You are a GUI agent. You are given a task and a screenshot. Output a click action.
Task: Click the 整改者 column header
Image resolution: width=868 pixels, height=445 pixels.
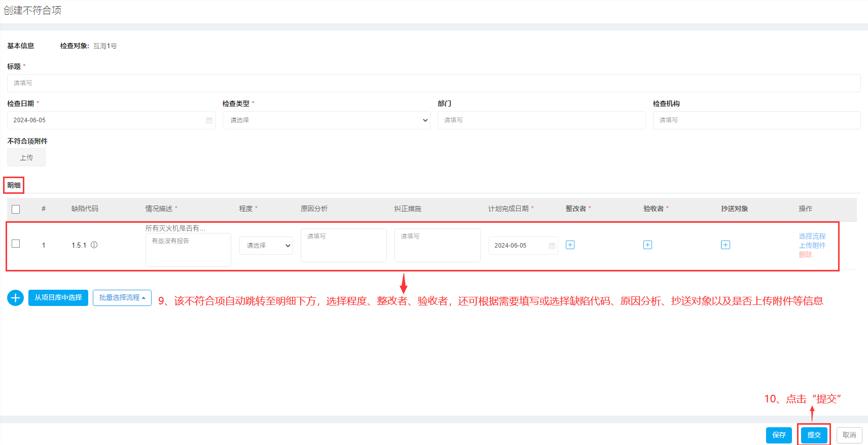[x=576, y=209]
